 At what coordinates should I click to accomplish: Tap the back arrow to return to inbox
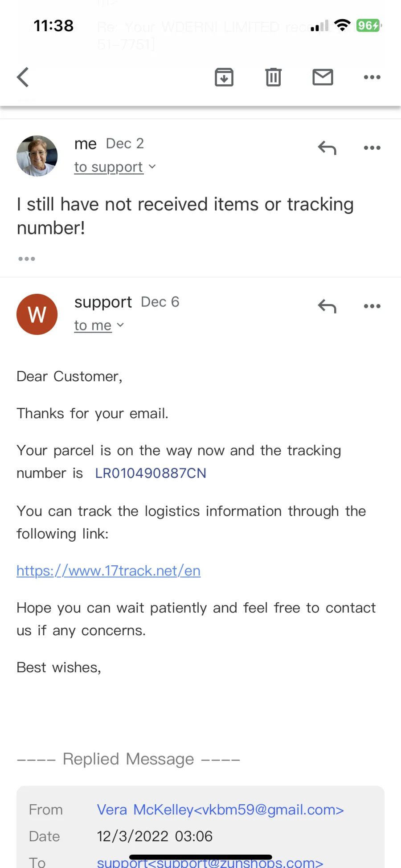[23, 77]
